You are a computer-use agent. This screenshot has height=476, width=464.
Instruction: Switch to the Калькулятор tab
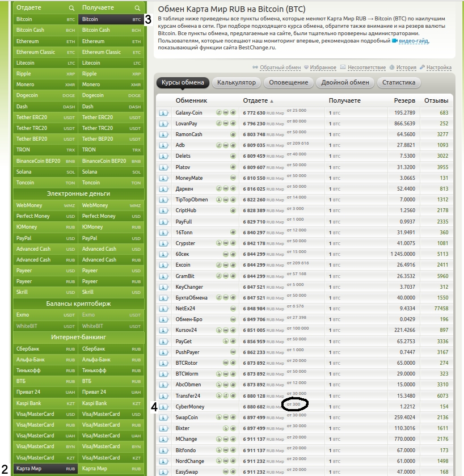[237, 83]
